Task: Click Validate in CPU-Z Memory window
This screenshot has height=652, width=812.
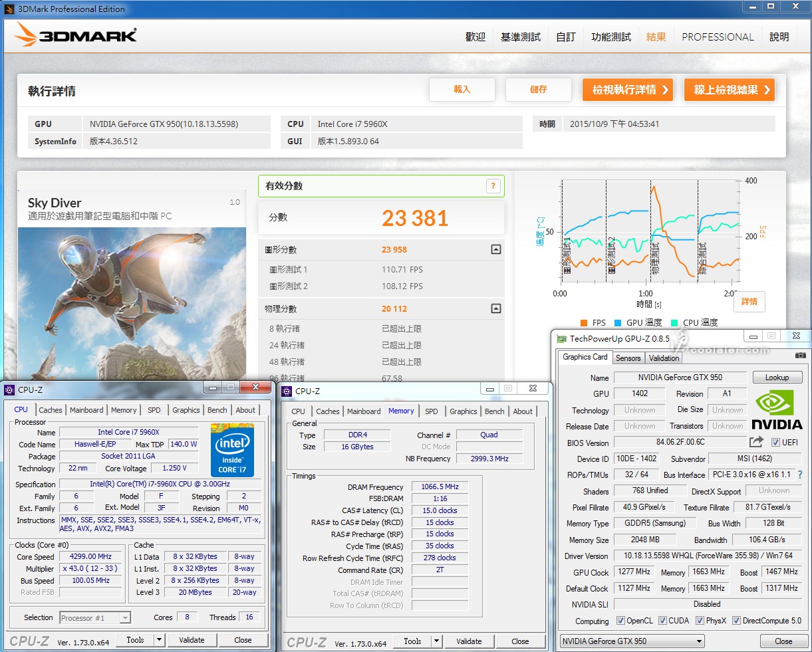Action: tap(469, 641)
